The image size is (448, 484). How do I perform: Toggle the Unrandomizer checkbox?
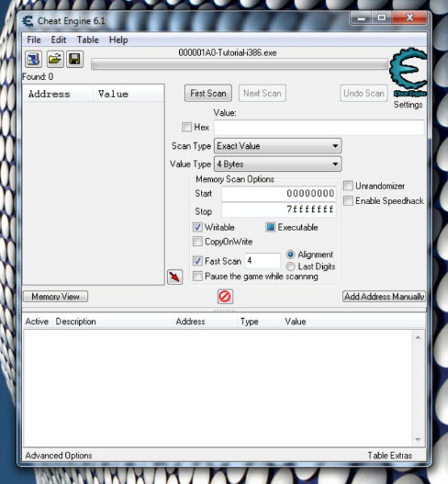point(348,186)
